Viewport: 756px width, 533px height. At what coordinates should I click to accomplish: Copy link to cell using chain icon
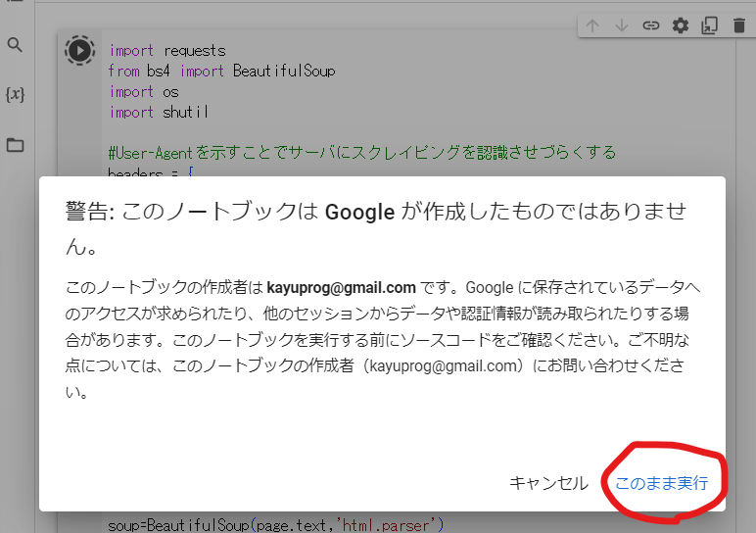(650, 25)
